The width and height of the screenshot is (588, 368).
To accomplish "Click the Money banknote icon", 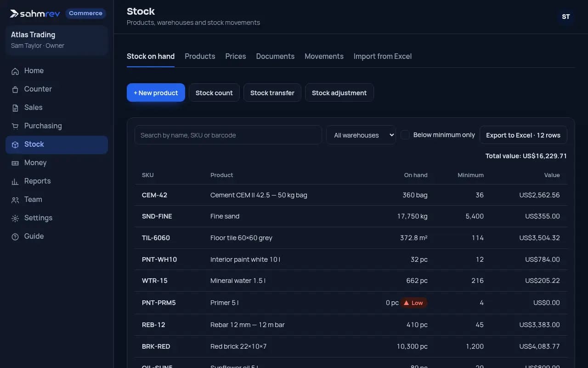I will tap(15, 163).
